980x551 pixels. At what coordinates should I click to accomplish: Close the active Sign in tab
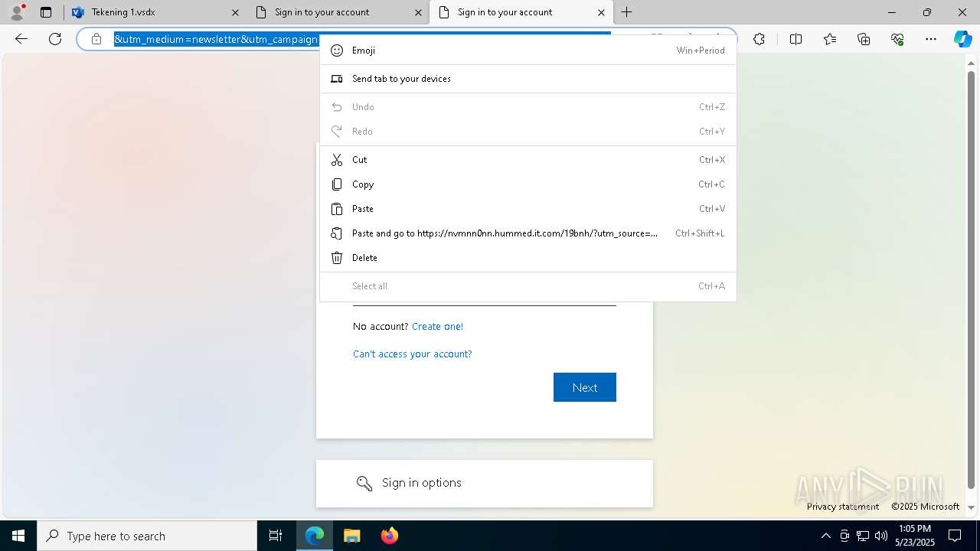[x=601, y=12]
